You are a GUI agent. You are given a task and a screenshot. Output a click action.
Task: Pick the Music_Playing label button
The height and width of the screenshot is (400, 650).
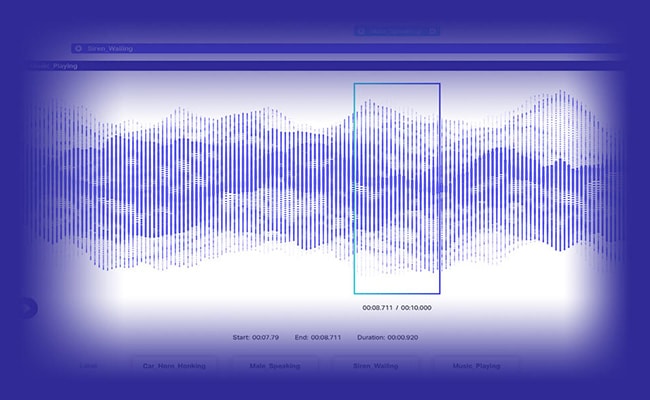[476, 366]
